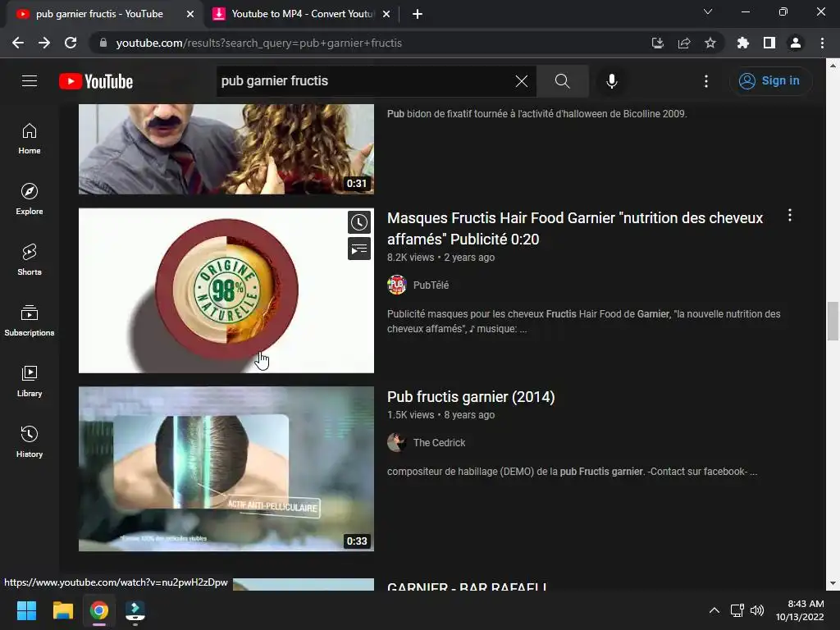
Task: Add Masques Fructis video to queue
Action: click(x=359, y=249)
